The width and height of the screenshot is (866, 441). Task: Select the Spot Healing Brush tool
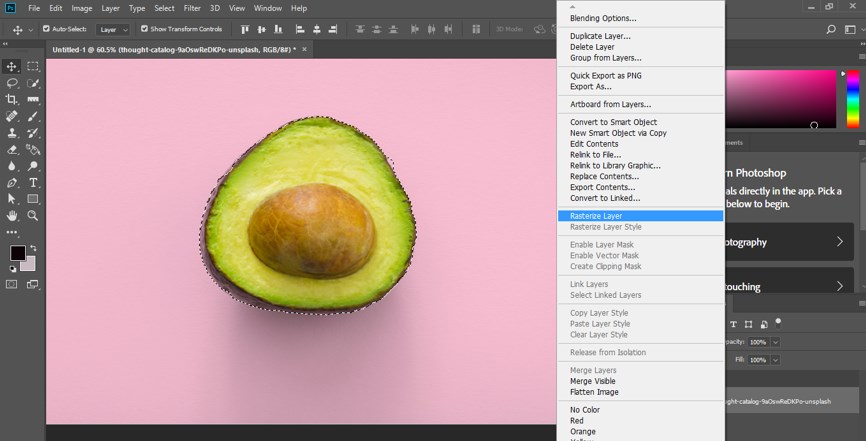(x=11, y=116)
